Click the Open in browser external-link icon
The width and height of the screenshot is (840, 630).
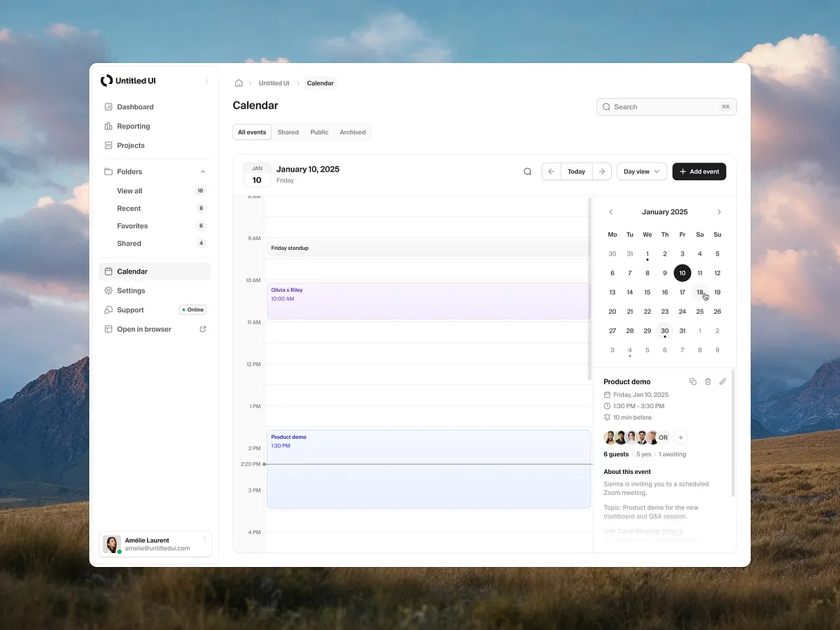203,329
